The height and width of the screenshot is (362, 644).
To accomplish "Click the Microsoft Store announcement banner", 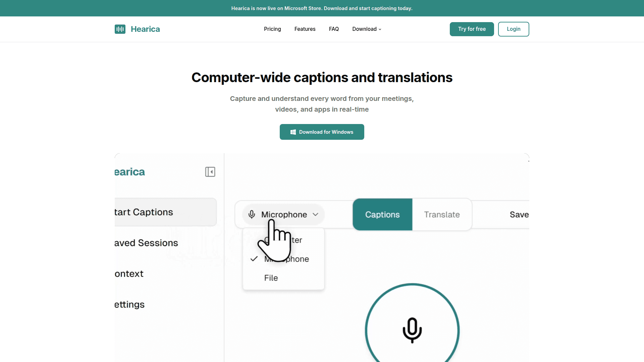I will 322,8.
